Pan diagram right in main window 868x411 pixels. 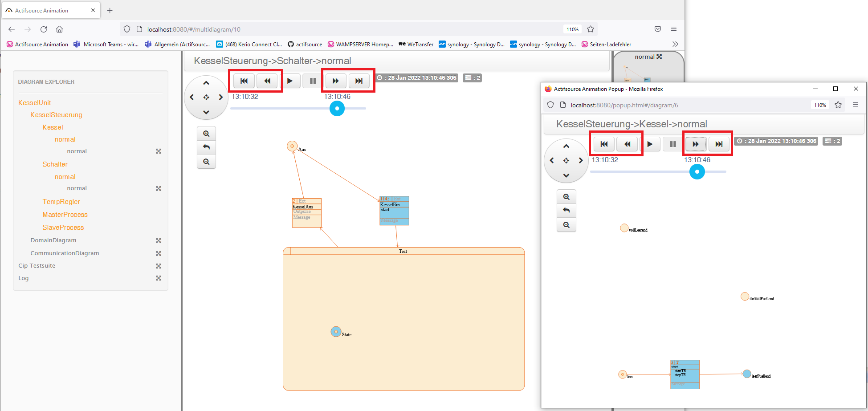pos(221,97)
